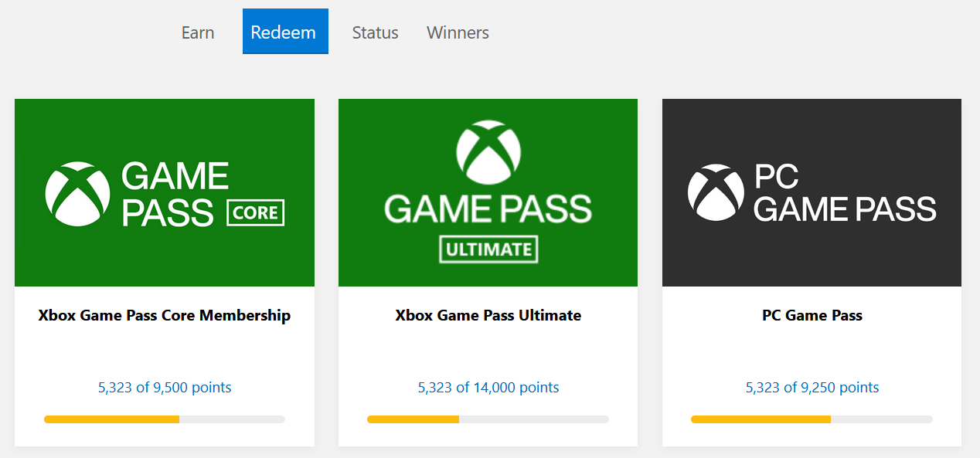
Task: Open the Status tab
Action: coord(375,32)
